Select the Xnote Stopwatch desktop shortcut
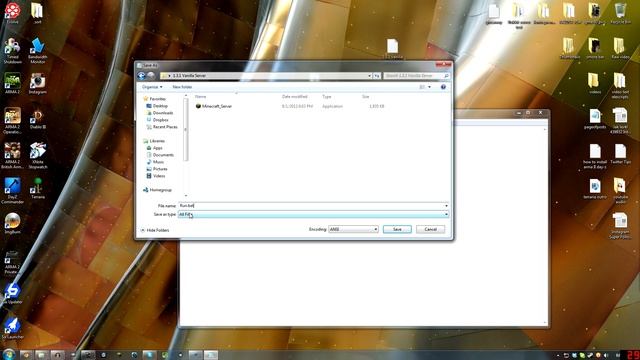640x360 pixels. point(38,156)
